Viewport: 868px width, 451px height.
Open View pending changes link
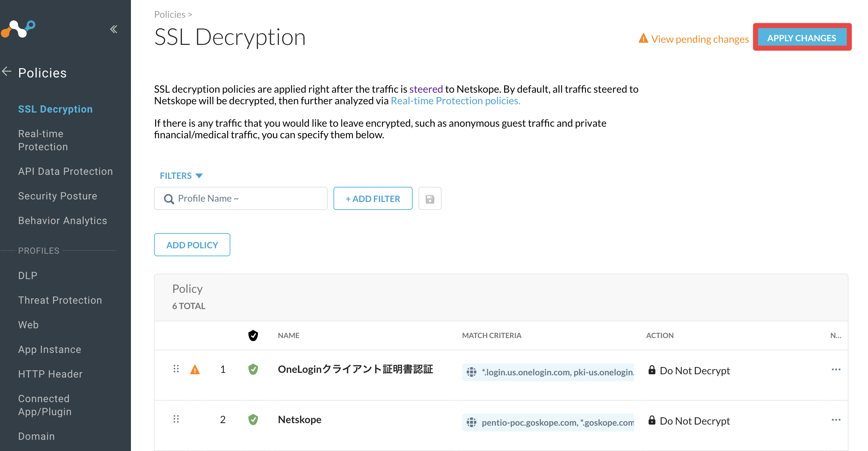(700, 39)
